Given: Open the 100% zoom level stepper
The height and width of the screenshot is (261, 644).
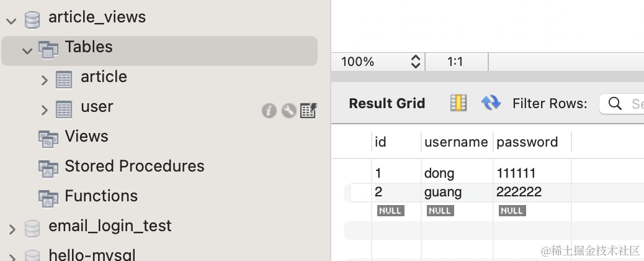Looking at the screenshot, I should [416, 62].
